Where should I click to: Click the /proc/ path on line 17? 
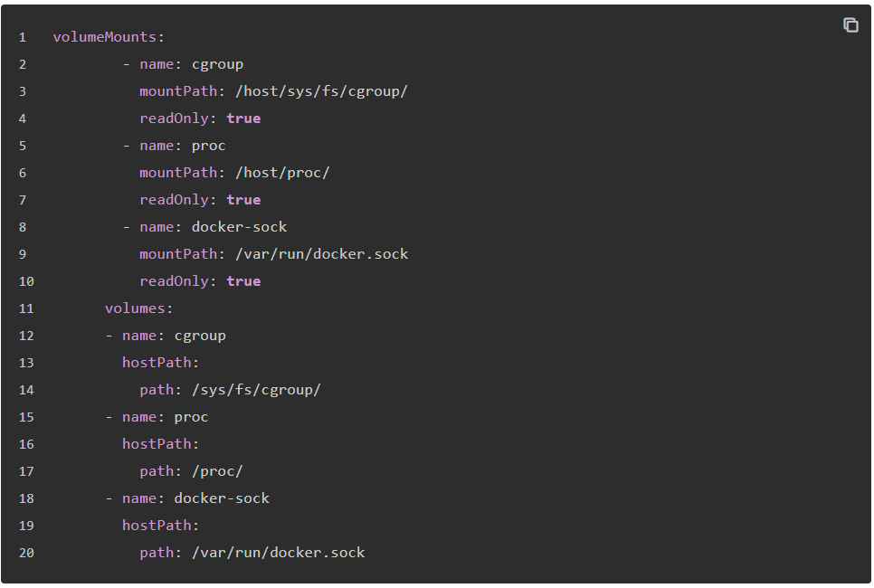217,471
